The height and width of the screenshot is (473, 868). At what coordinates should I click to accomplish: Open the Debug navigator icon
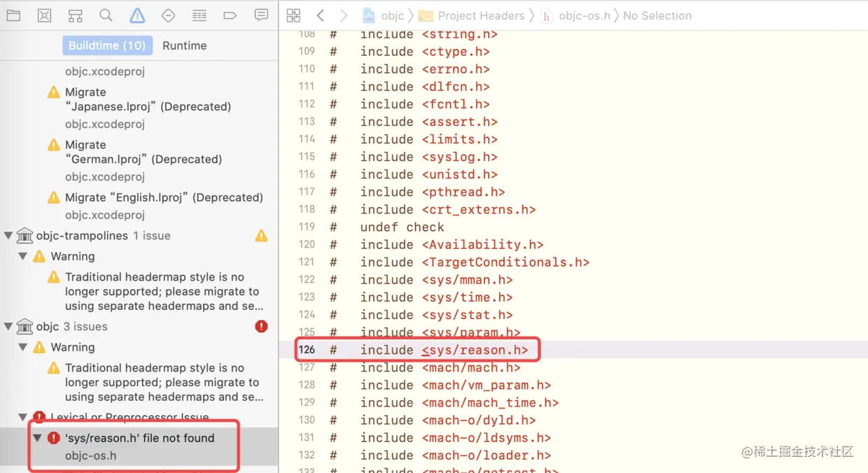click(199, 15)
